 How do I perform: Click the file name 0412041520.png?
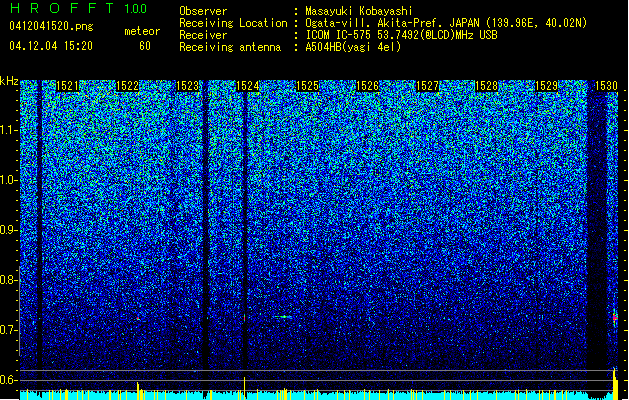click(51, 26)
